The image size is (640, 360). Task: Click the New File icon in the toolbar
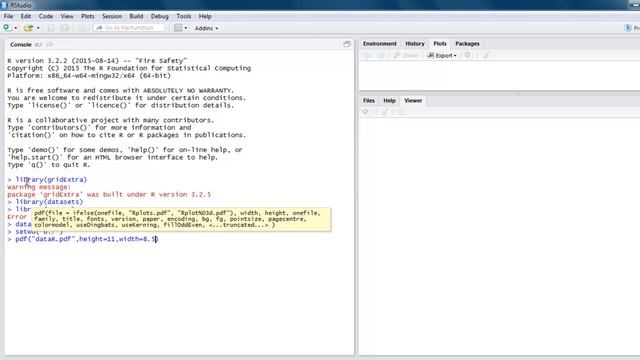coord(7,28)
